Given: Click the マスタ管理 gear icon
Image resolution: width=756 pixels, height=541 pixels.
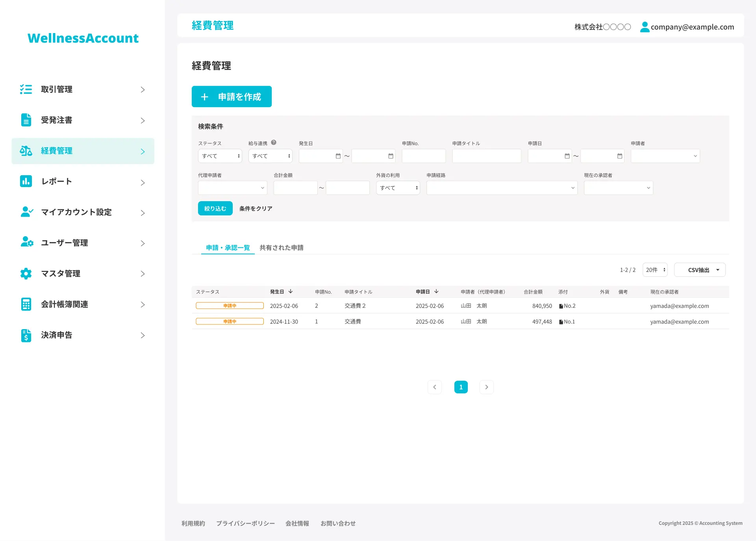Looking at the screenshot, I should pos(26,273).
